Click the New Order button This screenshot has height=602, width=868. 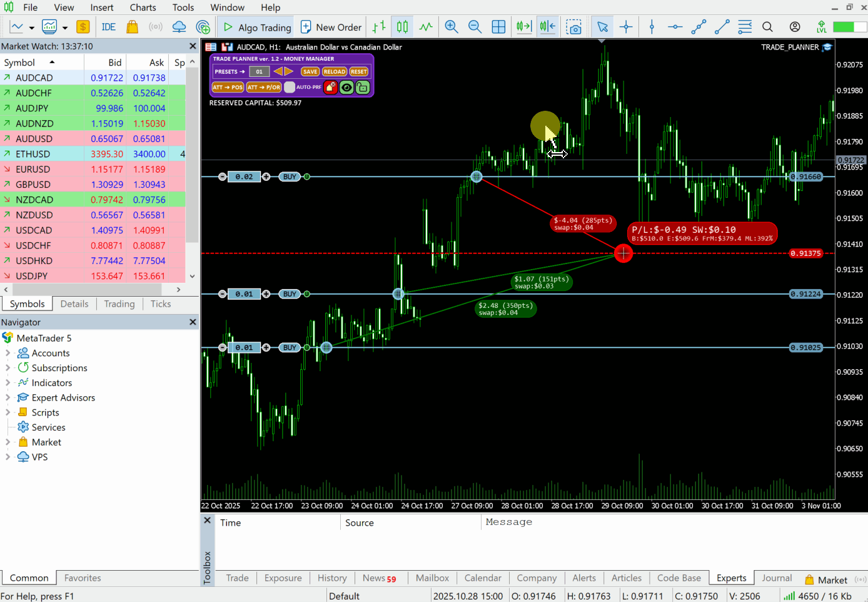click(x=331, y=27)
